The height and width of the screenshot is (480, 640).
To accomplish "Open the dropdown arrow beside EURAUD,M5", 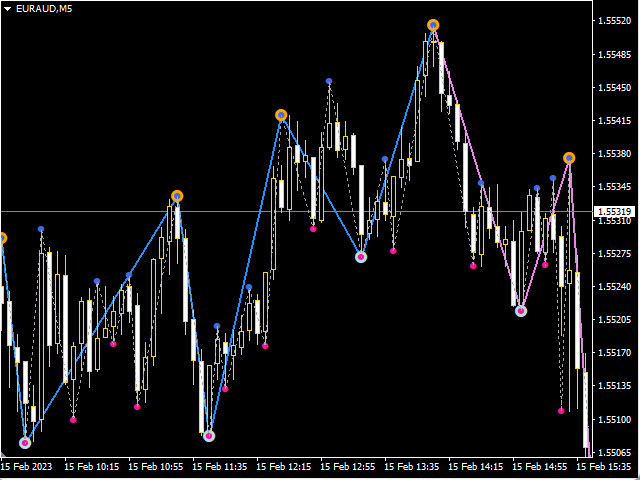I will (7, 9).
